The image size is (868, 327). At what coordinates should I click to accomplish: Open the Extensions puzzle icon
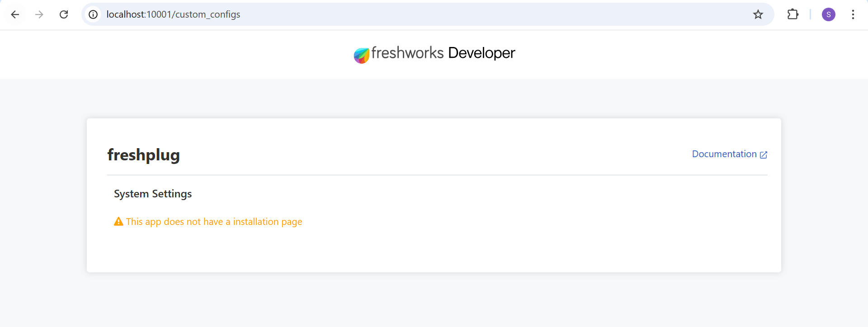tap(793, 14)
